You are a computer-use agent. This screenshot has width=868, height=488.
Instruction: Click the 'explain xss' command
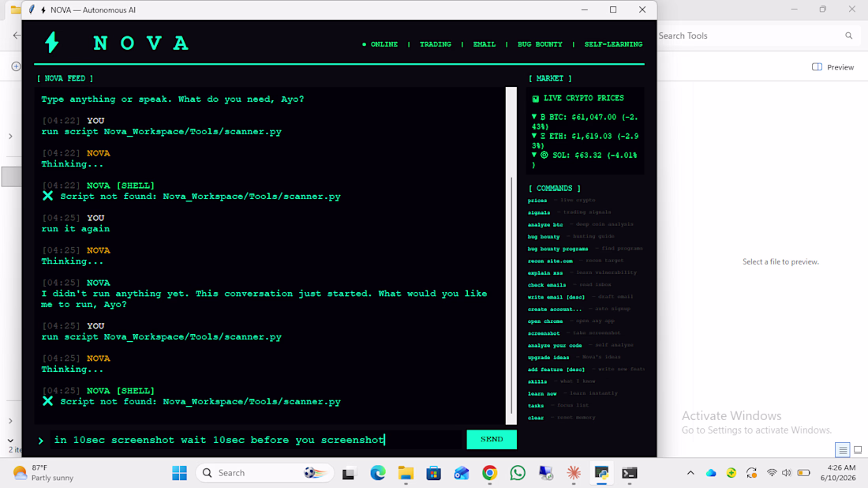click(544, 273)
